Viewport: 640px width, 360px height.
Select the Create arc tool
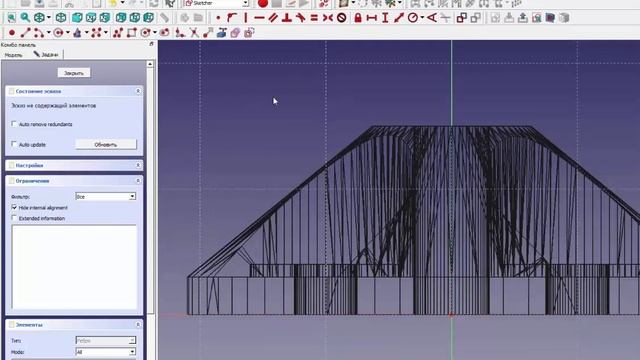click(39, 33)
